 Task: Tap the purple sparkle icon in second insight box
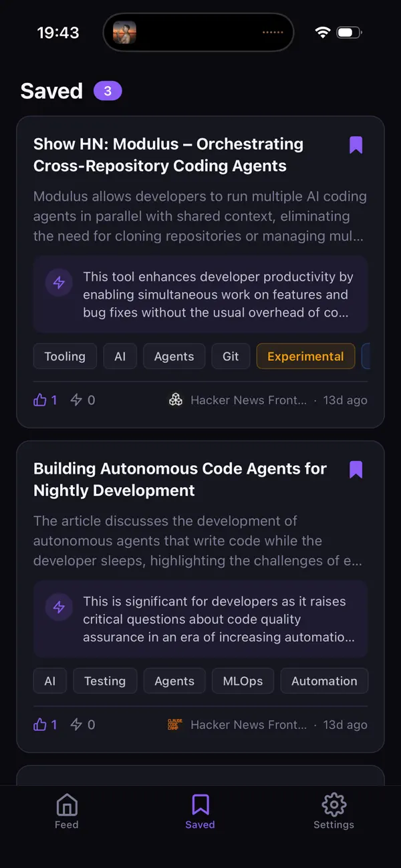[59, 607]
